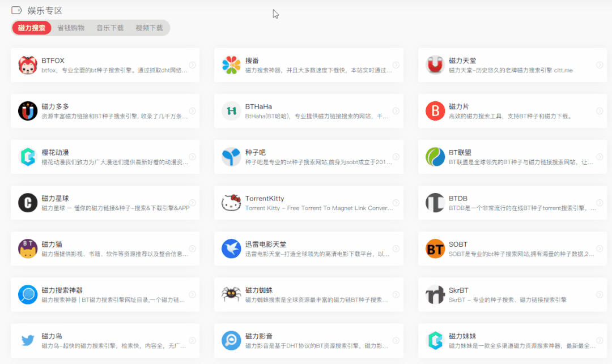
Task: Click the 磁力鸟 blue bird icon
Action: (28, 341)
